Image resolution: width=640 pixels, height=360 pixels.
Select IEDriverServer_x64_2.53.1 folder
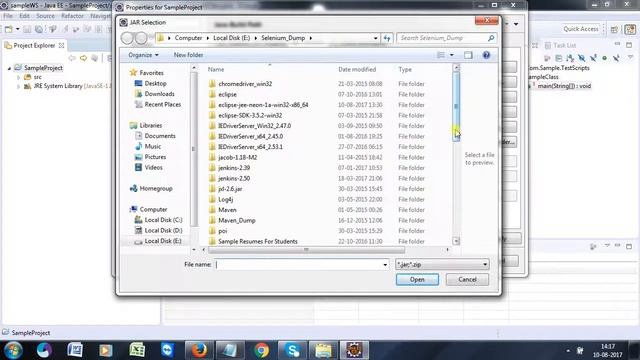[x=251, y=147]
